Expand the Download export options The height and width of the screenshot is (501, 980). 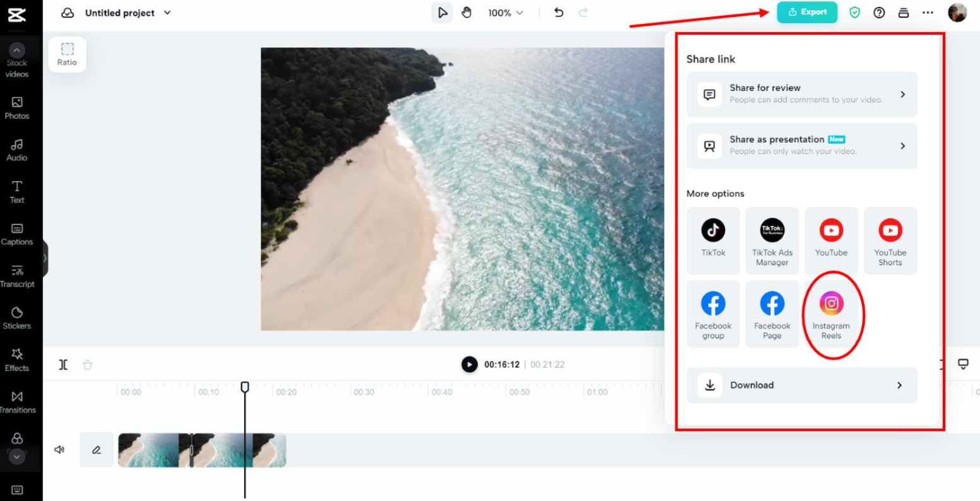coord(801,385)
